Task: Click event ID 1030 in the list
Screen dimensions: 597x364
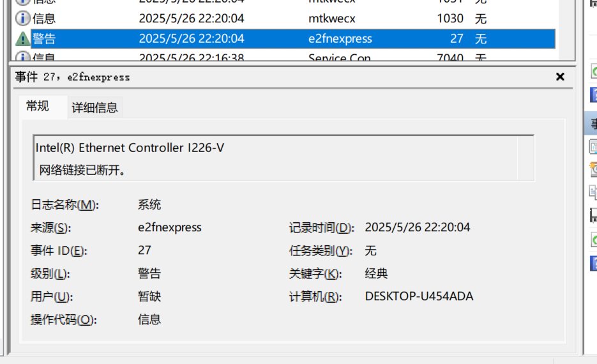Action: pyautogui.click(x=450, y=19)
